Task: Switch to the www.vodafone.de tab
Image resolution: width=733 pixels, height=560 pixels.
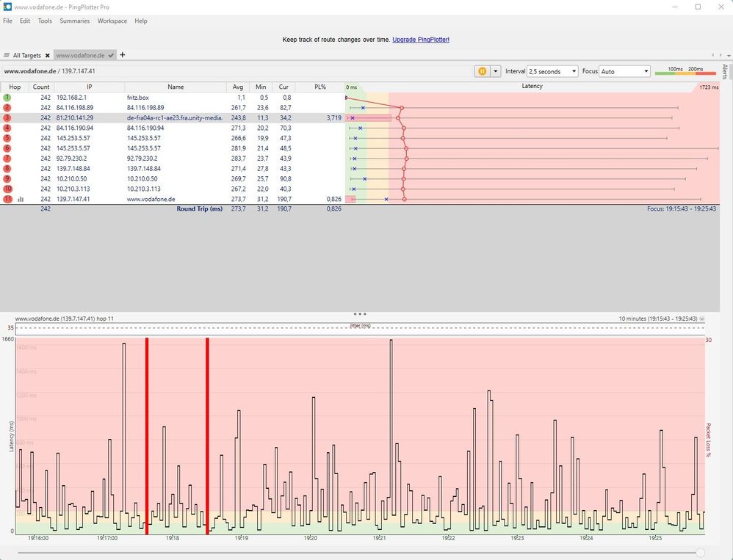Action: 80,55
